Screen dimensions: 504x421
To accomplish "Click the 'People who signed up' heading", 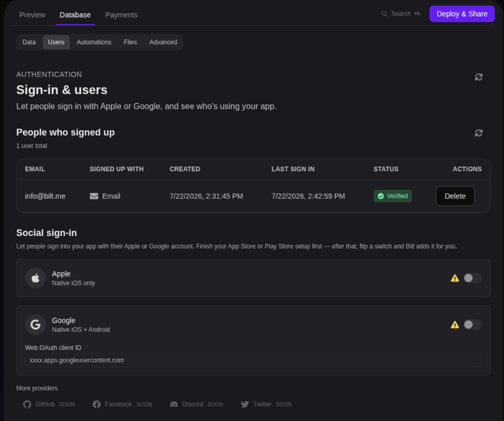I will [x=66, y=133].
